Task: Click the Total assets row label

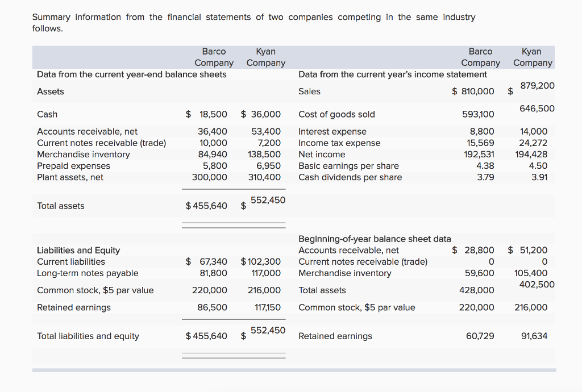Action: (60, 206)
